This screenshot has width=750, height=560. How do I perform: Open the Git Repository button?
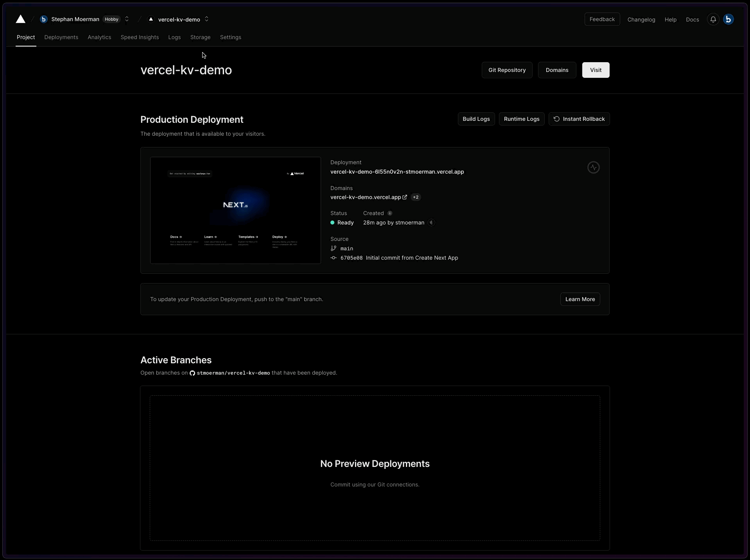point(507,70)
